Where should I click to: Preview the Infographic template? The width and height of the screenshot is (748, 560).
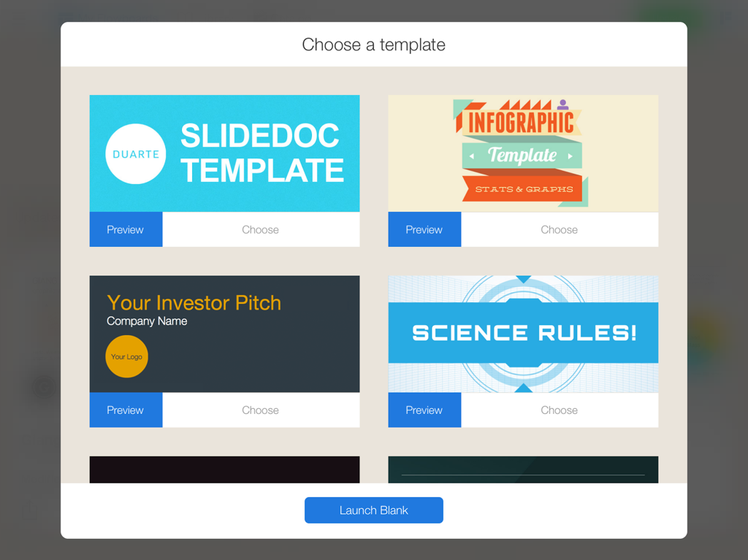(424, 229)
